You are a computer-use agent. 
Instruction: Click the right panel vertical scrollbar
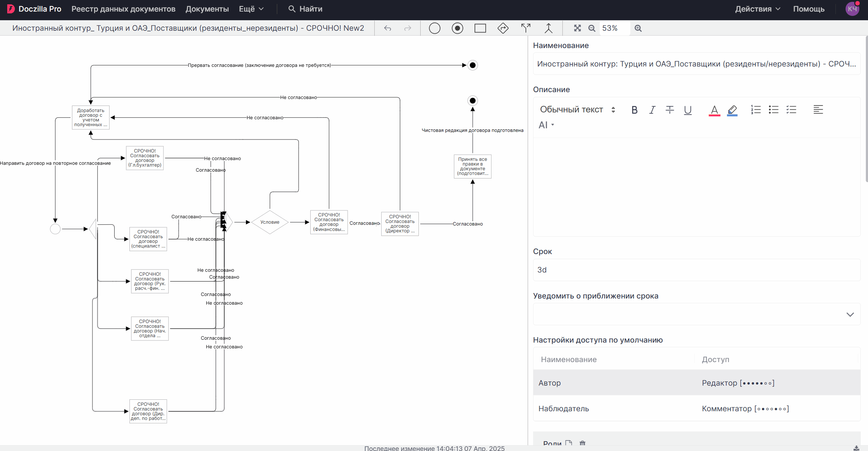click(866, 108)
